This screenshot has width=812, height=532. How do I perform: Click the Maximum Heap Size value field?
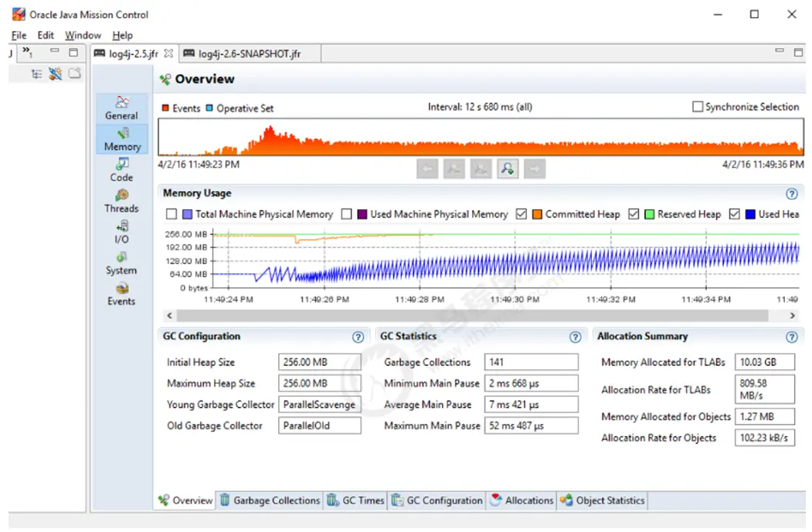(319, 384)
